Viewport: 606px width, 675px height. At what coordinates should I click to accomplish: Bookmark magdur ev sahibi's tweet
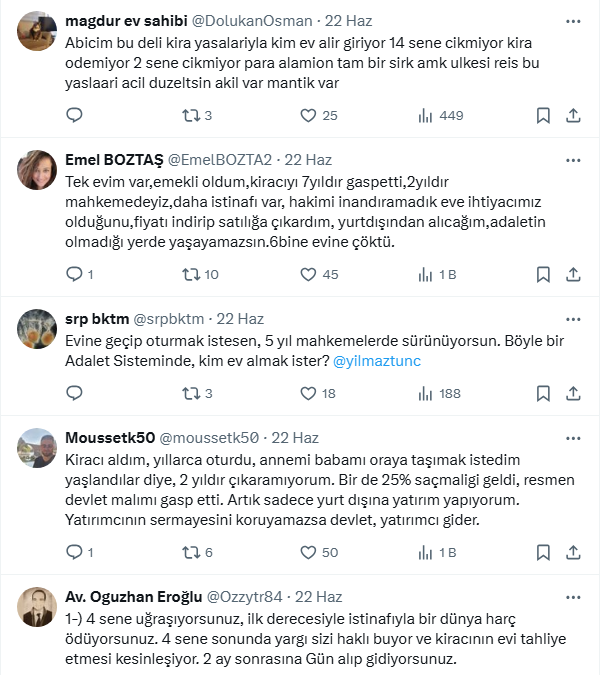(x=543, y=116)
